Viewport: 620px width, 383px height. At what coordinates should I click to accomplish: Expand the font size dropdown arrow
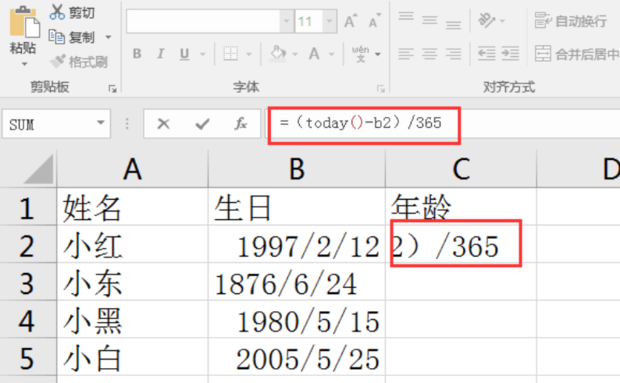pos(329,21)
